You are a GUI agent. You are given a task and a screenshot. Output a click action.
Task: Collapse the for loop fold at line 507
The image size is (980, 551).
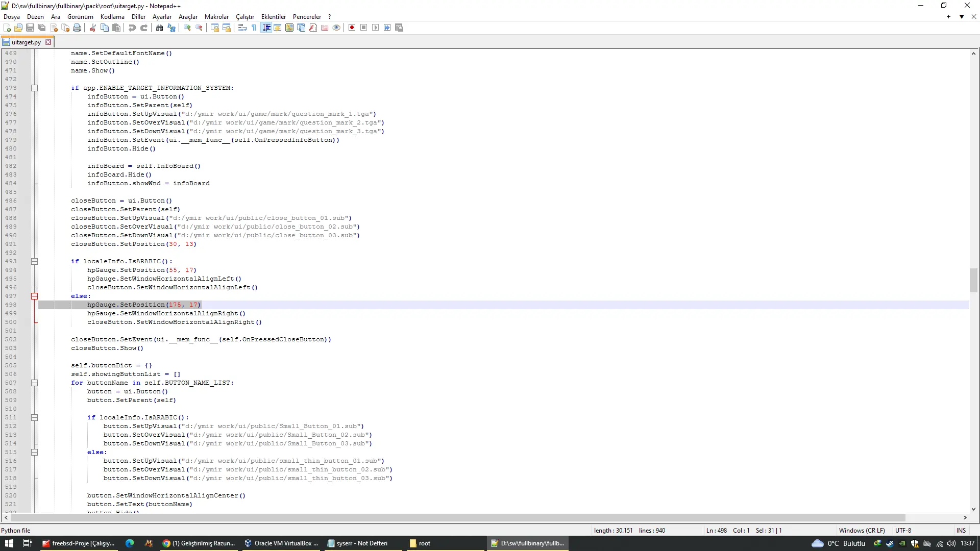[35, 383]
